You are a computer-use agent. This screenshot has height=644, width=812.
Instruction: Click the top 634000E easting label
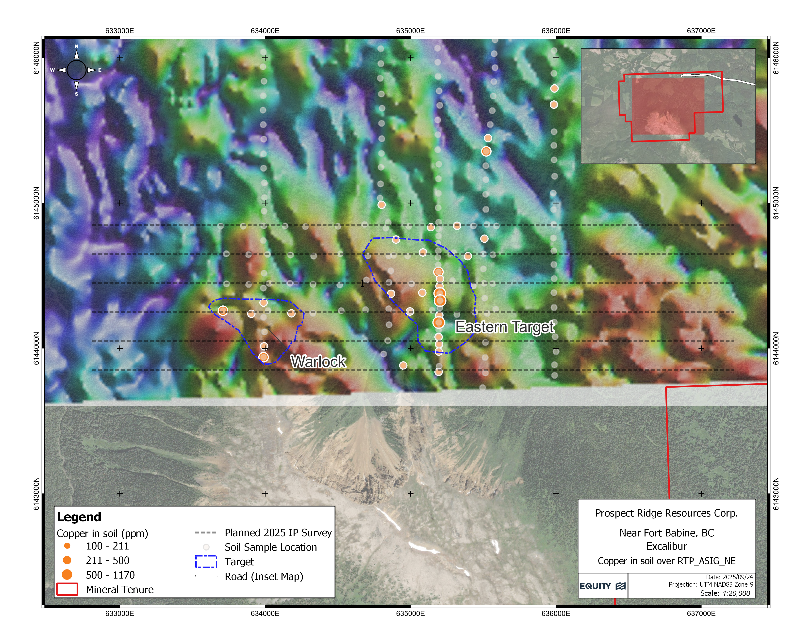pos(265,31)
